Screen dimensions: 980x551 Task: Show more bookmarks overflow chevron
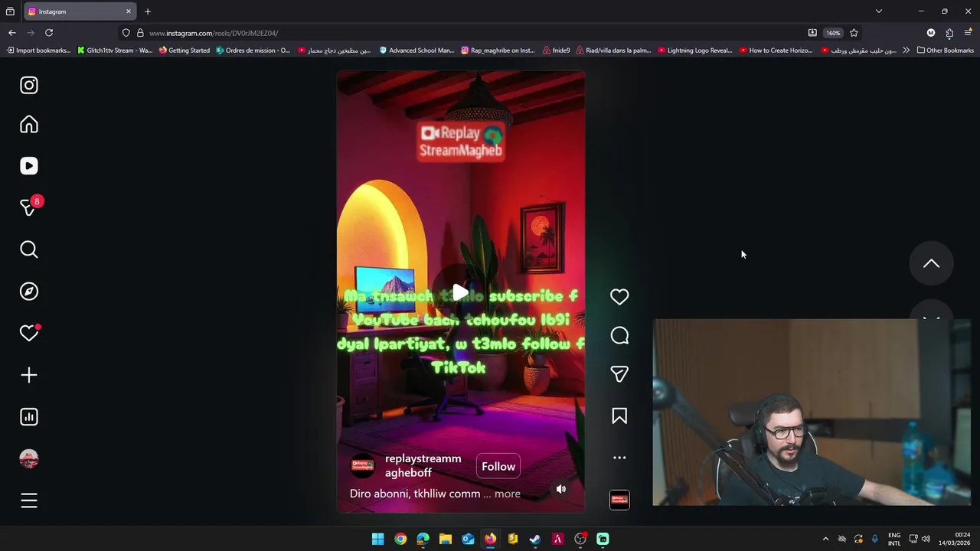point(906,51)
